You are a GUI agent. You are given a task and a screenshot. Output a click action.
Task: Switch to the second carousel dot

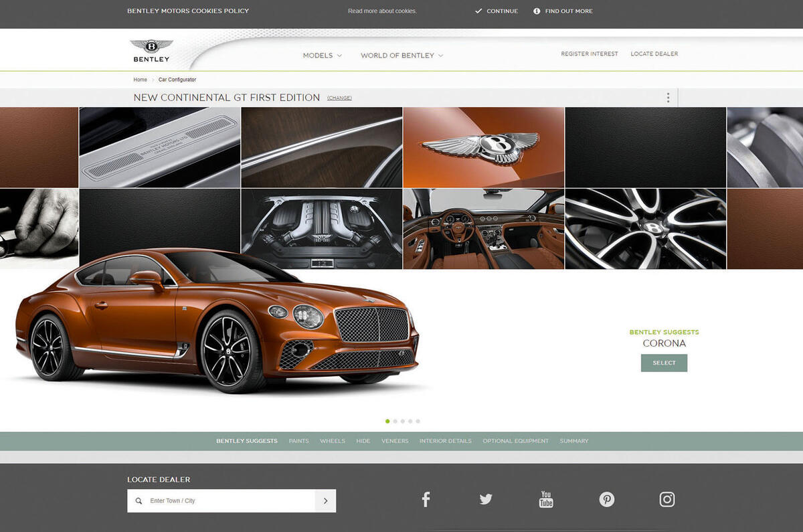pyautogui.click(x=395, y=422)
